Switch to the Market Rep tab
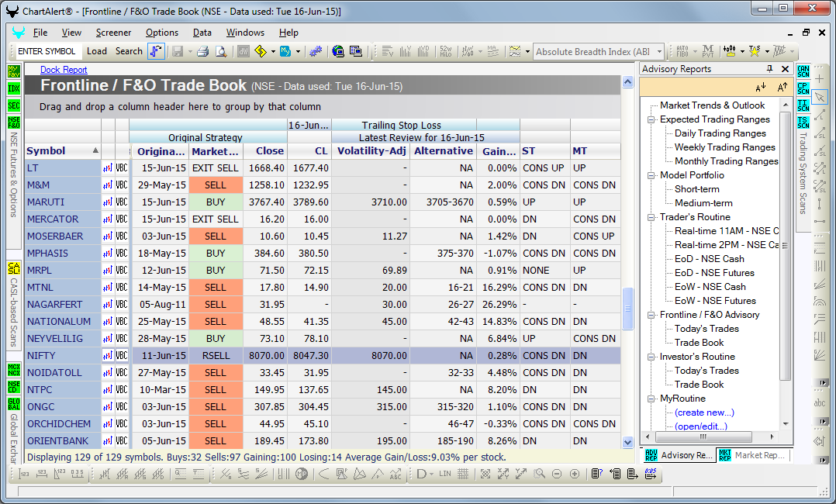 point(753,455)
